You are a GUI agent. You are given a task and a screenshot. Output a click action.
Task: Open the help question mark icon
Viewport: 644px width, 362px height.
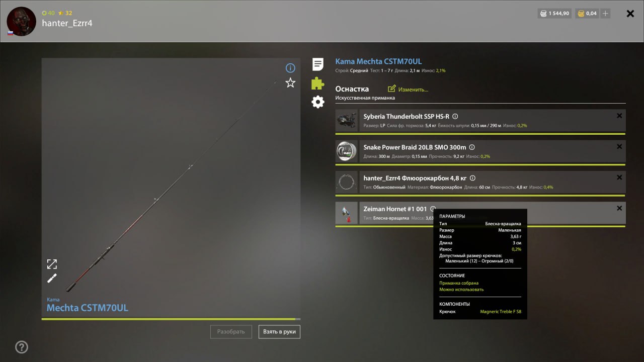(21, 347)
